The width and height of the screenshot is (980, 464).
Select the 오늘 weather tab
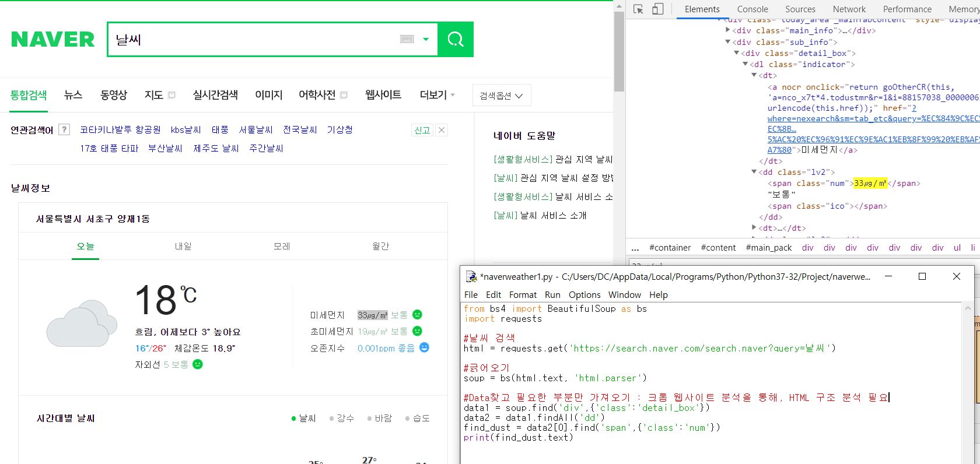point(85,246)
